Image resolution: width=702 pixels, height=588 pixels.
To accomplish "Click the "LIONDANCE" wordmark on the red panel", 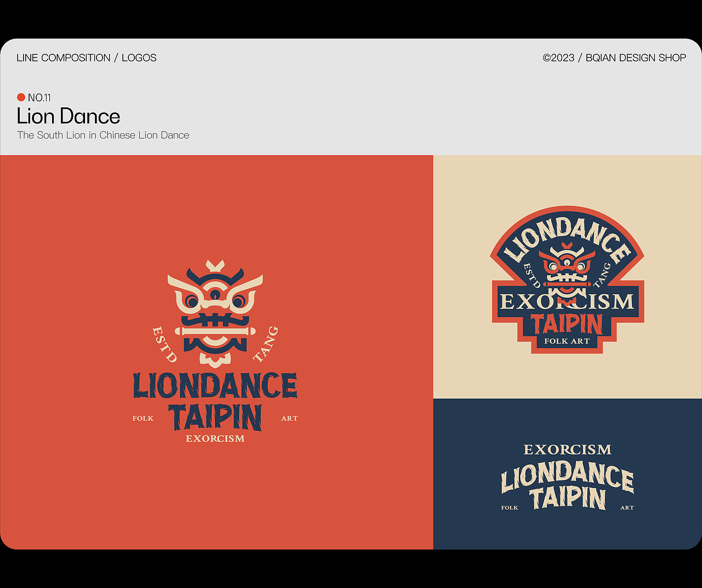I will [x=215, y=386].
